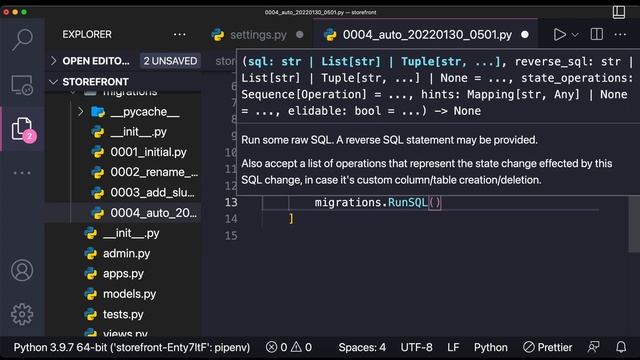Change file encoding UTF-8
Image resolution: width=640 pixels, height=360 pixels.
pos(416,347)
